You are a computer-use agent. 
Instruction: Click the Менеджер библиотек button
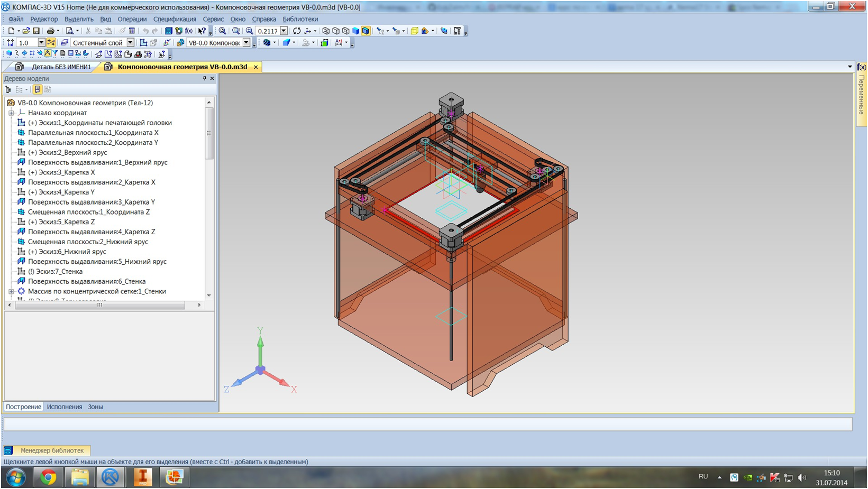click(52, 450)
